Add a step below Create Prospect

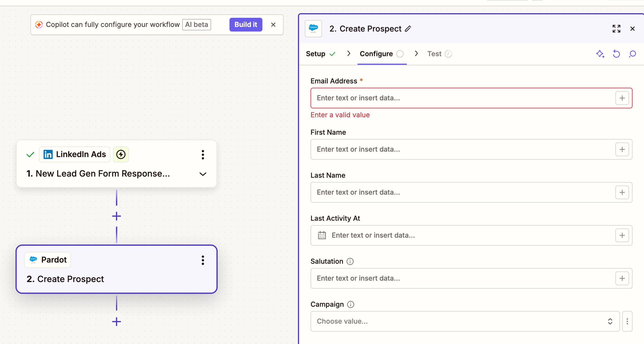116,322
